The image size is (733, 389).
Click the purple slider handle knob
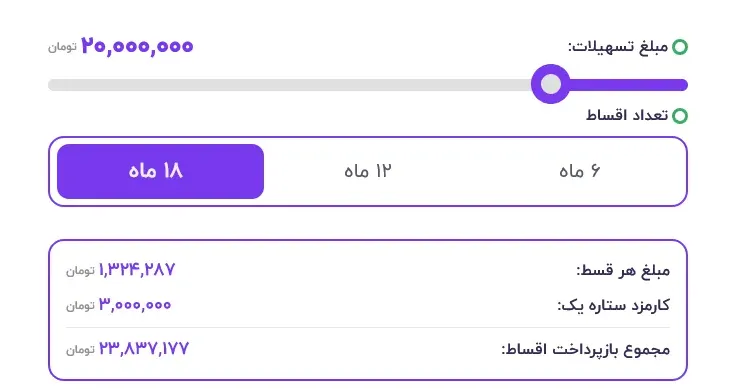pos(551,84)
